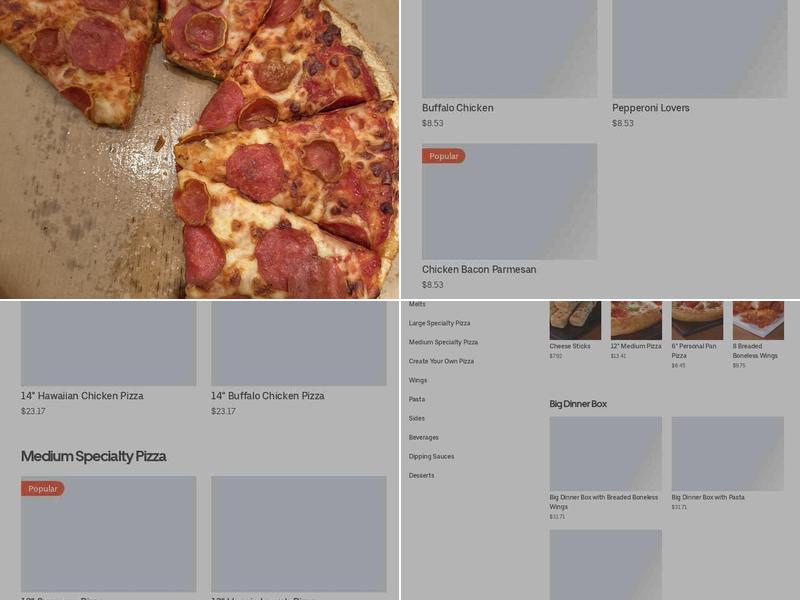Open Big Dinner Box with Pasta item

click(708, 497)
